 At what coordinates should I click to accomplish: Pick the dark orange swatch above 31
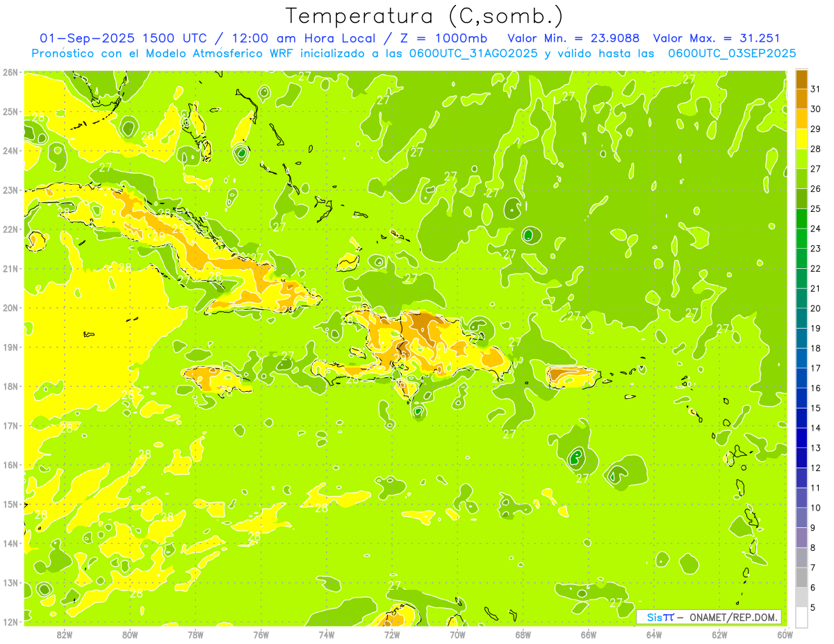tap(801, 79)
